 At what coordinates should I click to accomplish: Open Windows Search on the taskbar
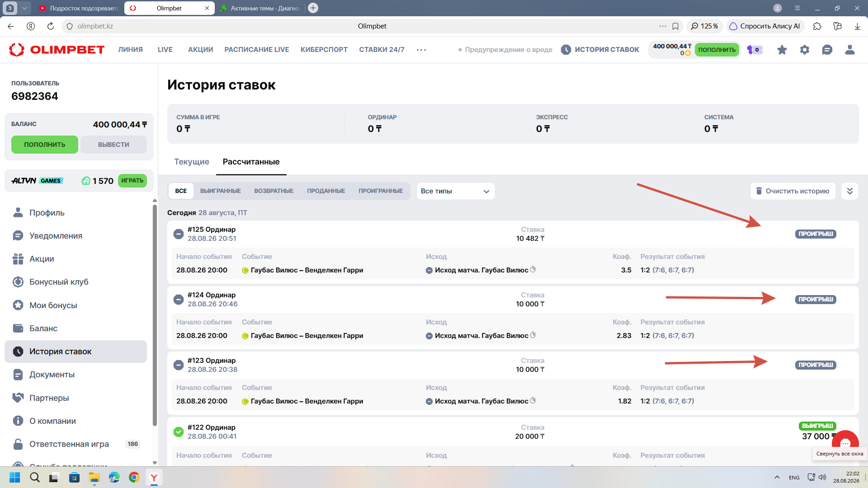(x=35, y=478)
